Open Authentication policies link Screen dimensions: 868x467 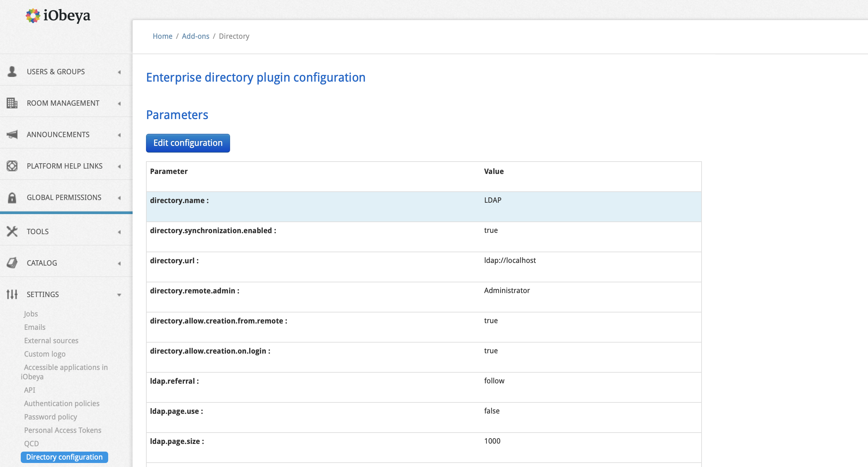click(x=62, y=404)
